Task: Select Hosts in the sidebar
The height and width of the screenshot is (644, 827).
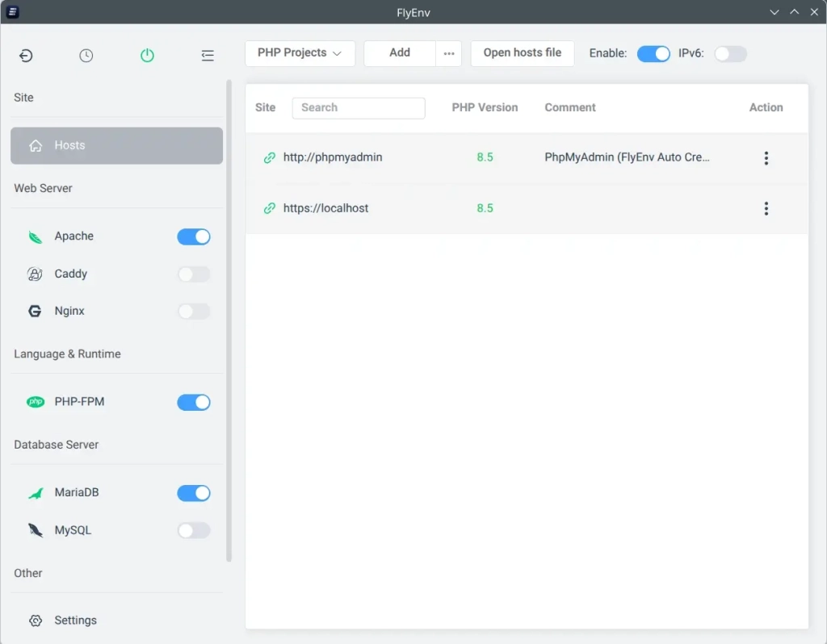Action: 116,145
